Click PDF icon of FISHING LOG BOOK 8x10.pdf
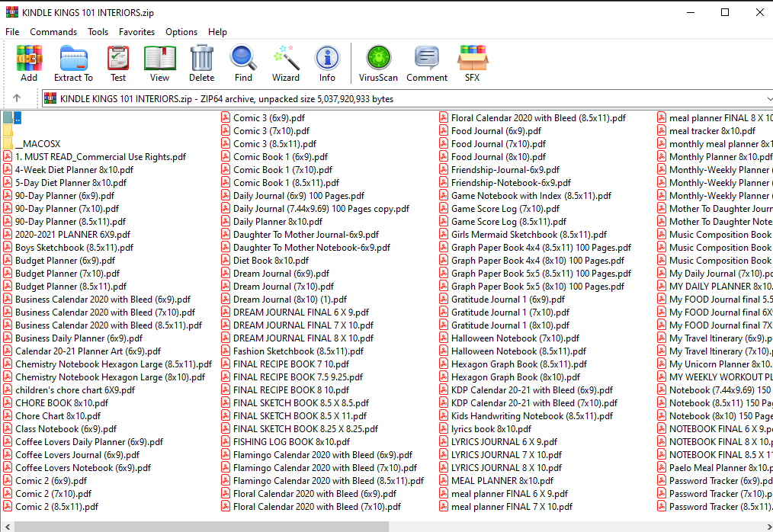Image resolution: width=773 pixels, height=532 pixels. [226, 442]
